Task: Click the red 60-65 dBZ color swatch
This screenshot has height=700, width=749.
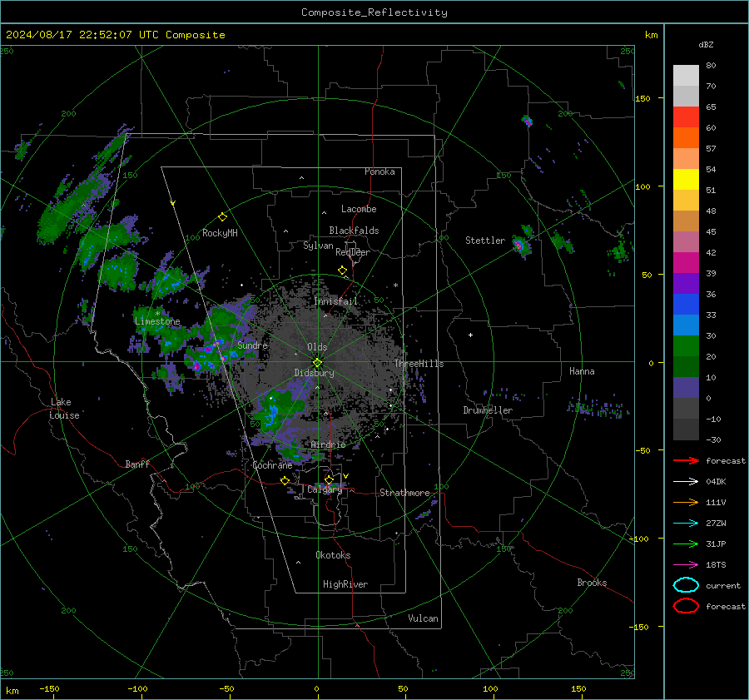Action: coord(686,117)
